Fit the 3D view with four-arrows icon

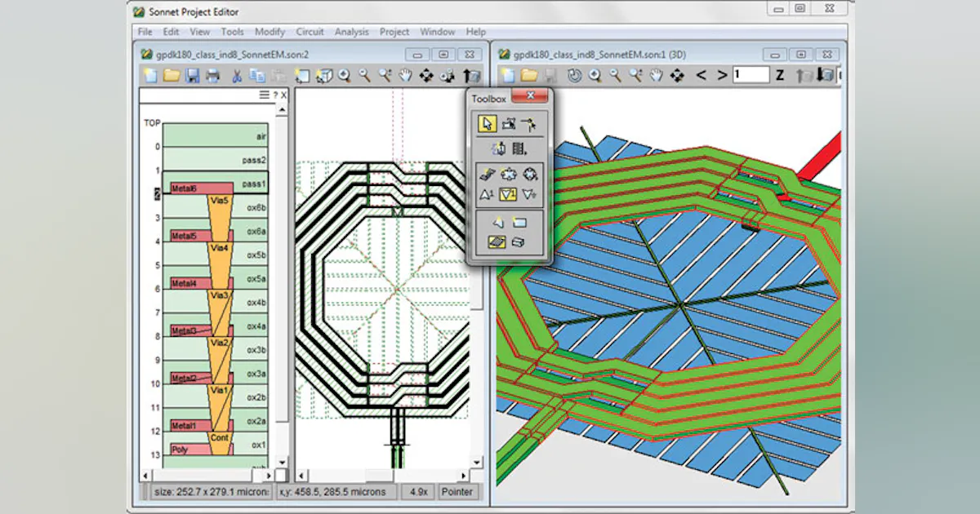[x=677, y=75]
